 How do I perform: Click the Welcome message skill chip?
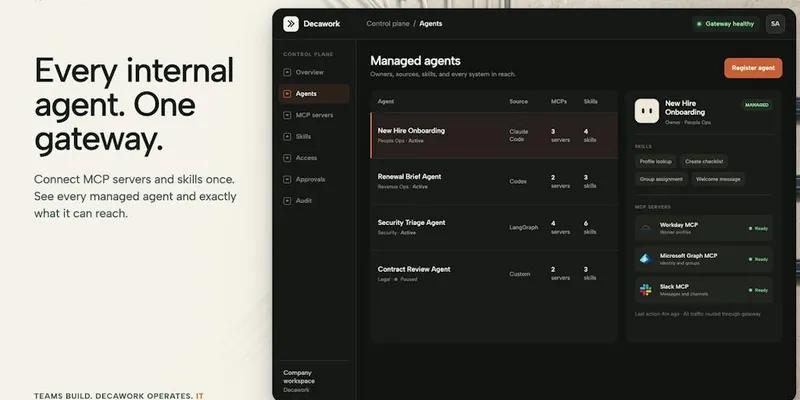718,179
